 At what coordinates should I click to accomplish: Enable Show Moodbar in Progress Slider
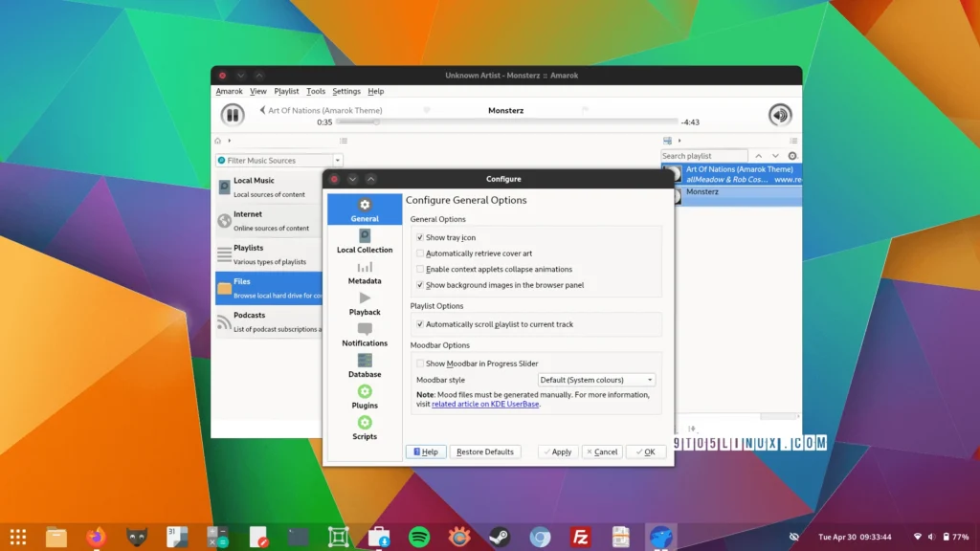pyautogui.click(x=420, y=364)
